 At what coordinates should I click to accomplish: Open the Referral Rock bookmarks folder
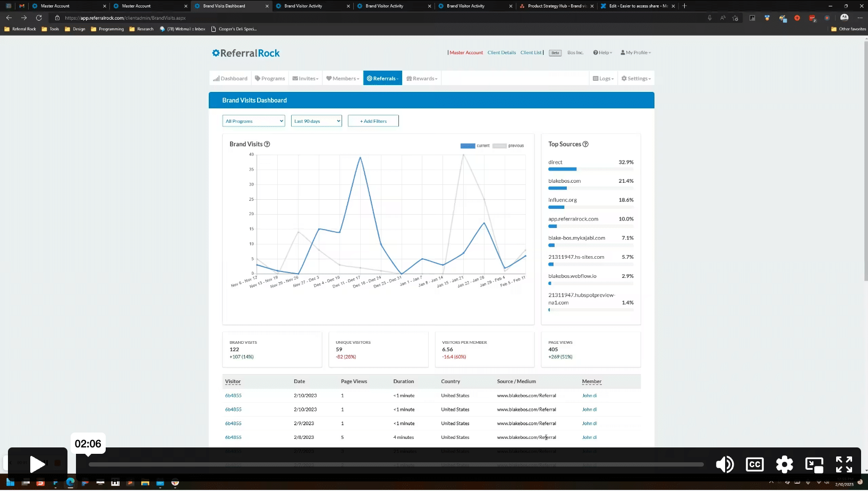coord(20,29)
